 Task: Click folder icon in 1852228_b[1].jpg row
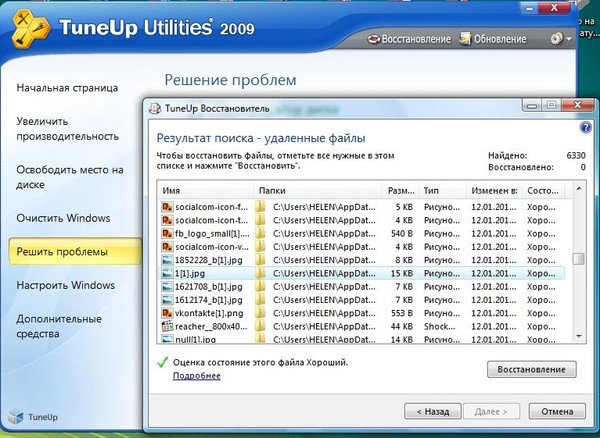click(x=260, y=261)
